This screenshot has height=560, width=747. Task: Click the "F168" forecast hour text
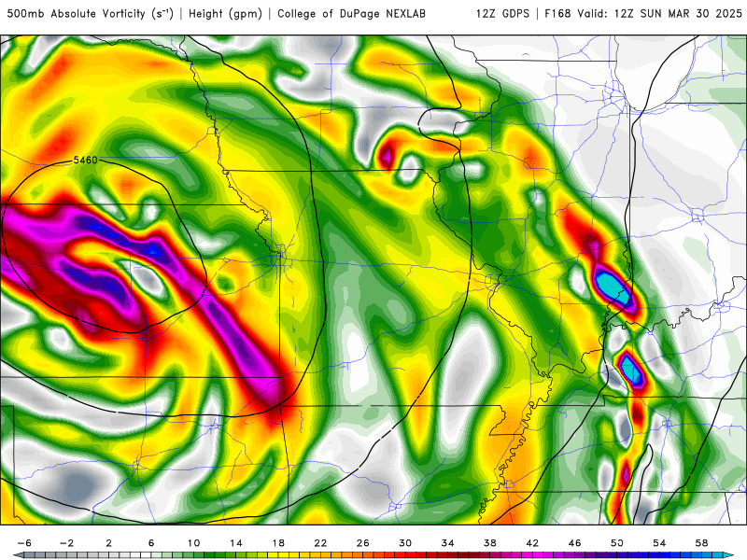tap(557, 14)
